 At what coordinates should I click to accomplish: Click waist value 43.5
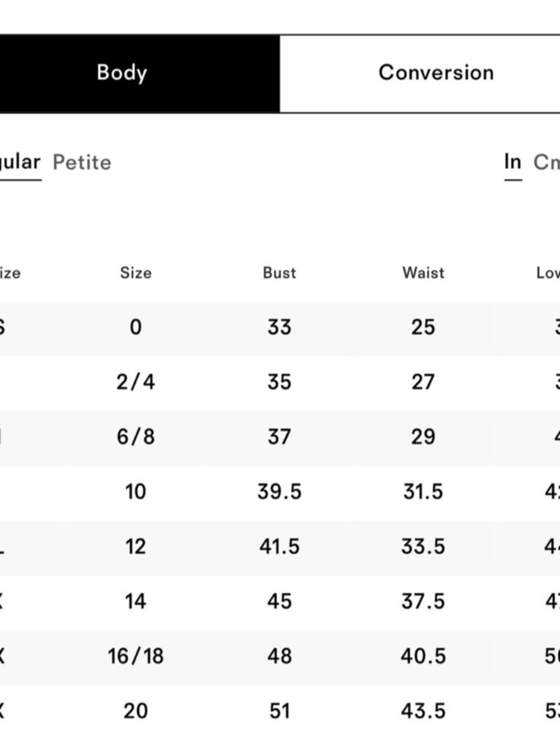(x=423, y=712)
